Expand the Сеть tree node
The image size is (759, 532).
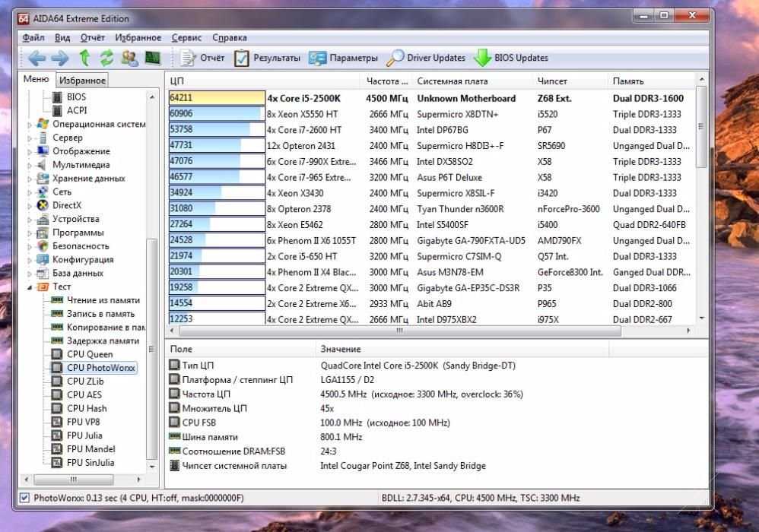[x=29, y=192]
